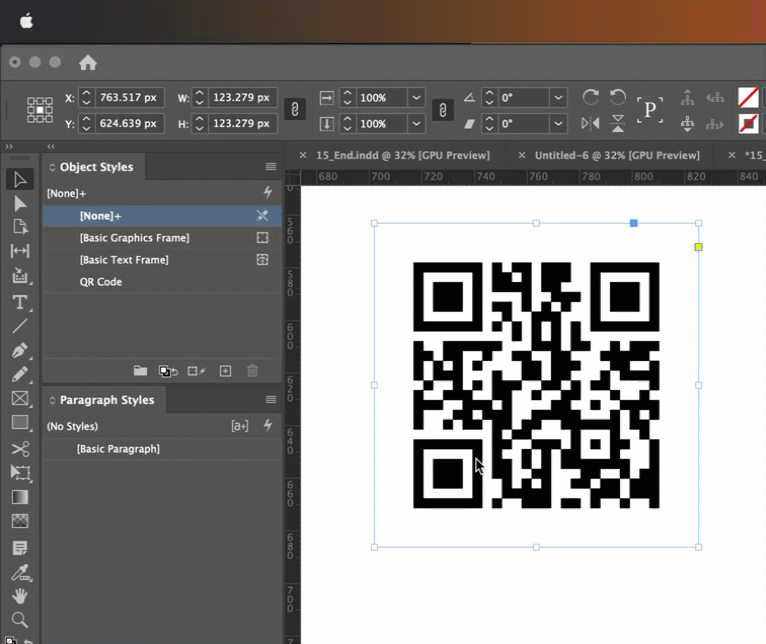Click the X position input field
The image size is (766, 644).
[129, 98]
